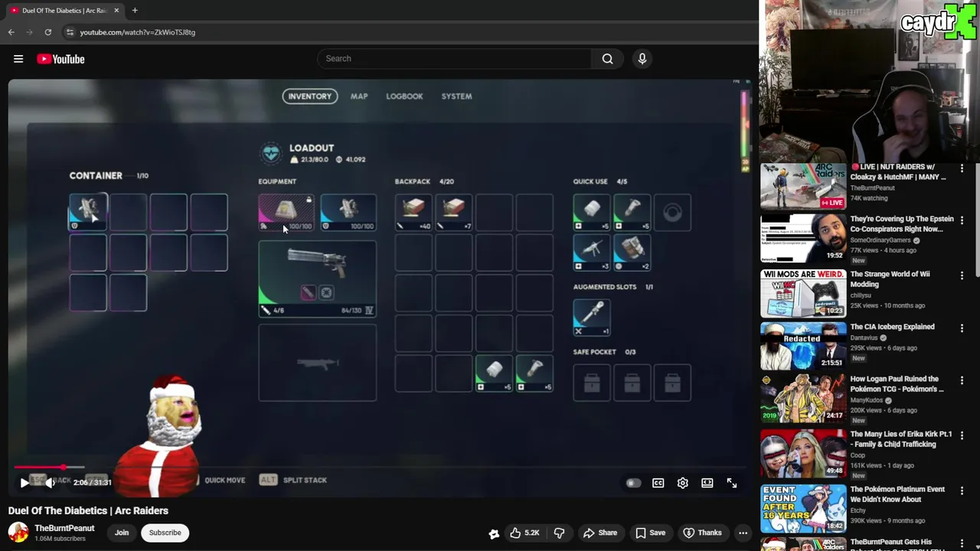Open the player settings gear

coord(683,483)
